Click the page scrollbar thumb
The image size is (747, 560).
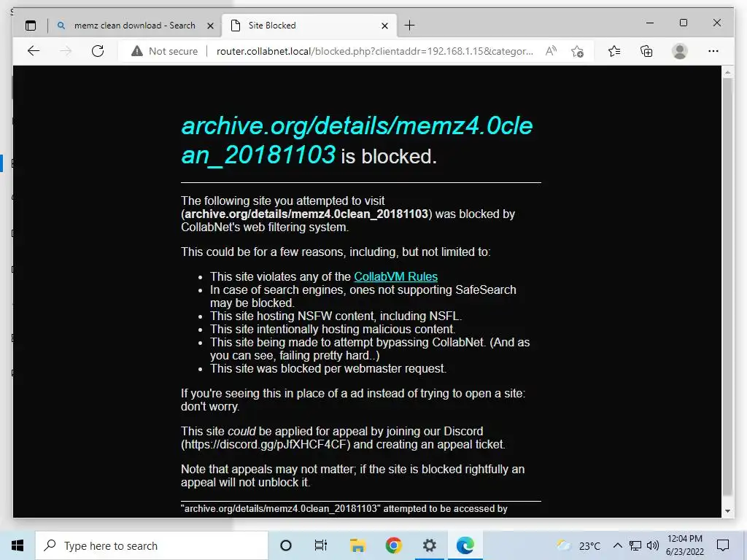(727, 286)
